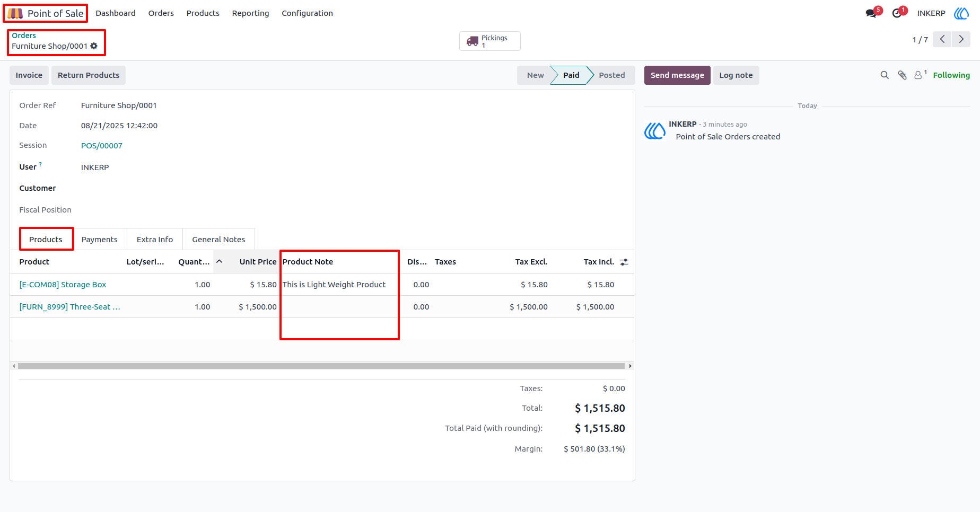Click the INKERP company logo icon
Image resolution: width=980 pixels, height=512 pixels.
(x=961, y=13)
